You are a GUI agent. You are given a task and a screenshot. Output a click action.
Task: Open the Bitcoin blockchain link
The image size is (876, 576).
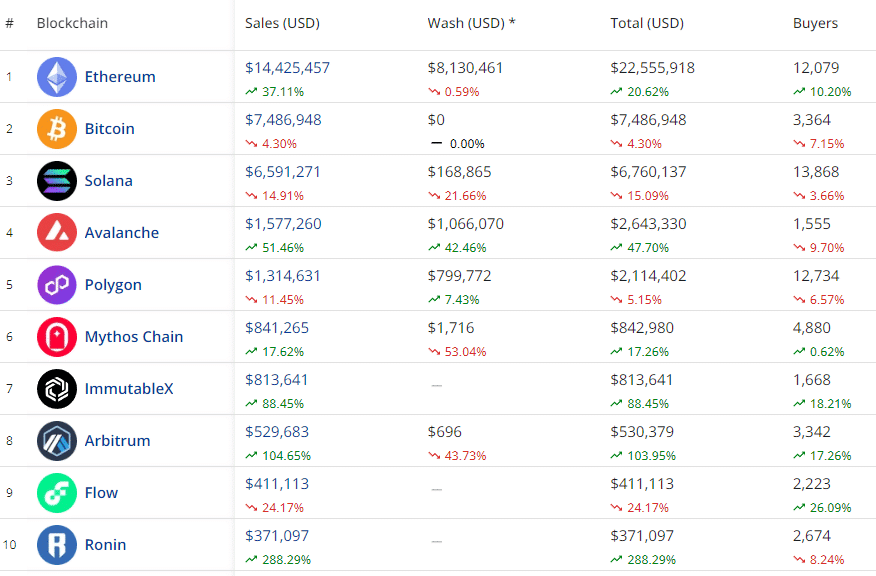pyautogui.click(x=110, y=128)
